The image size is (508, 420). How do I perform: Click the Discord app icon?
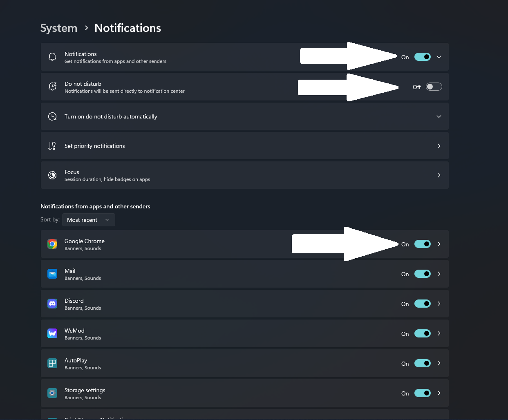click(52, 303)
